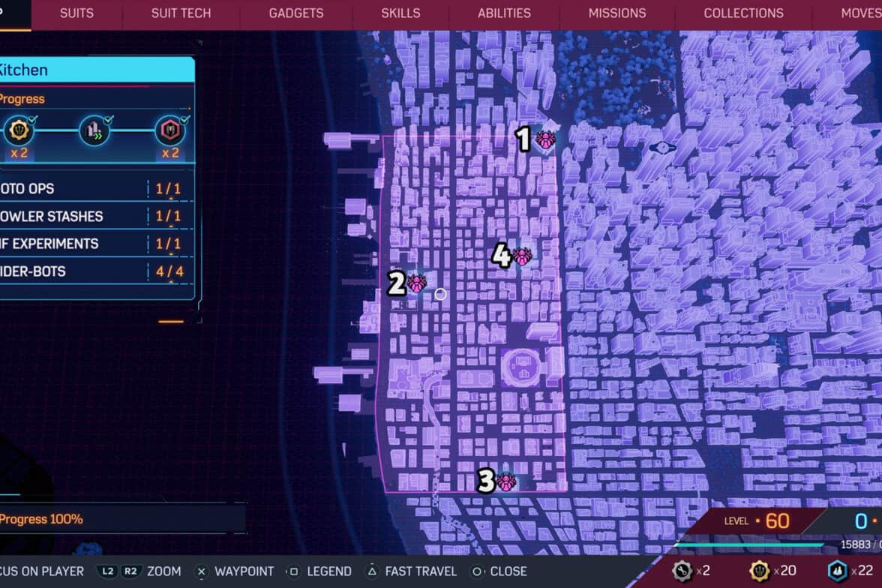Click the silver token x2 counter icon
This screenshot has height=588, width=882.
tap(682, 571)
